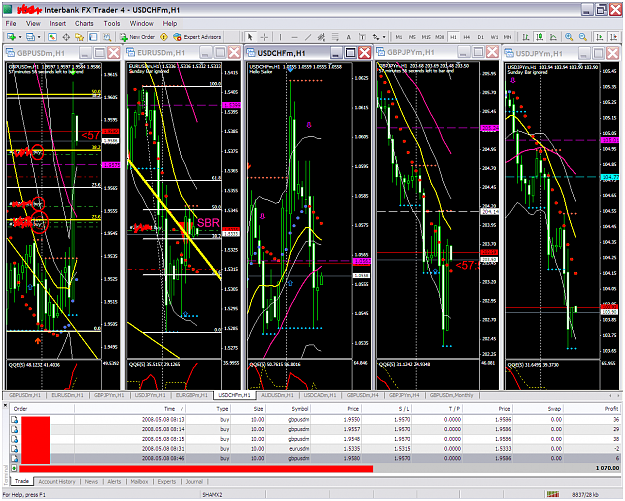
Task: Switch chart to M15 timeframe
Action: pos(426,37)
